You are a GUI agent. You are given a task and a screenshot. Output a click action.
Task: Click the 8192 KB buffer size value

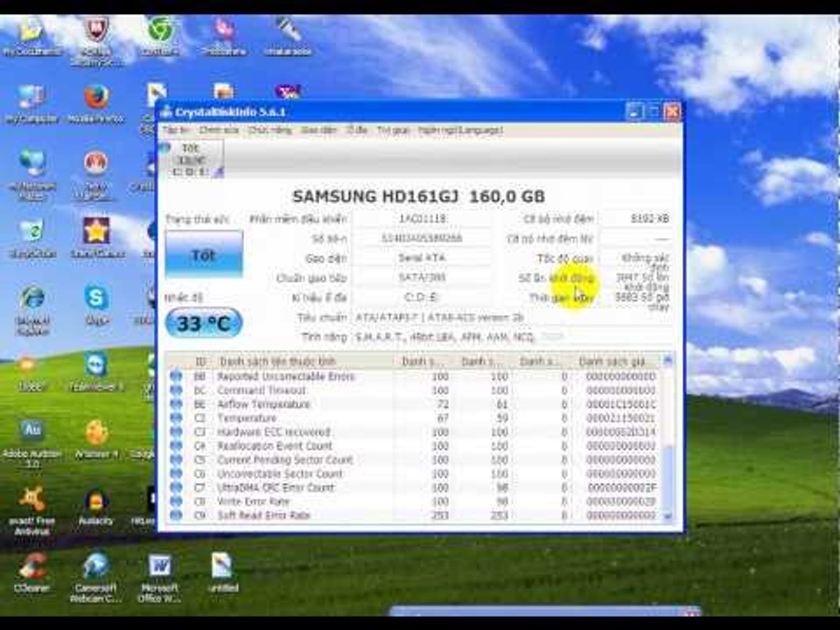pos(649,219)
